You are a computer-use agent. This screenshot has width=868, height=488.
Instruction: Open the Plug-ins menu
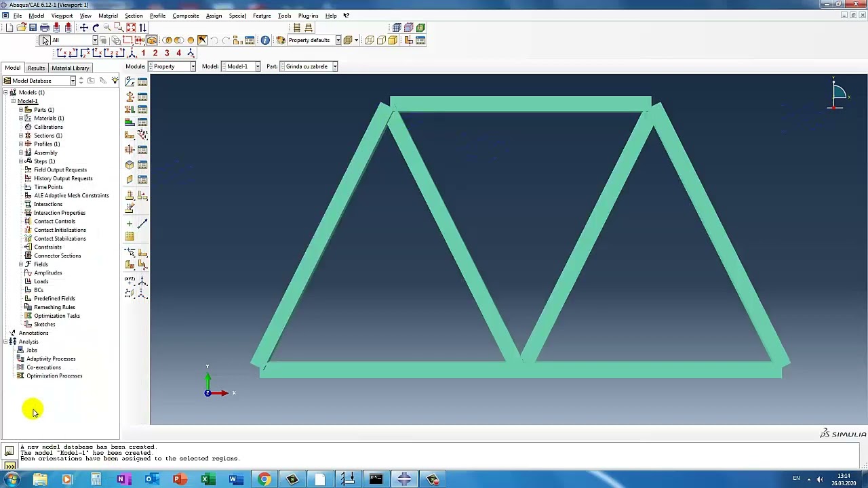tap(308, 16)
